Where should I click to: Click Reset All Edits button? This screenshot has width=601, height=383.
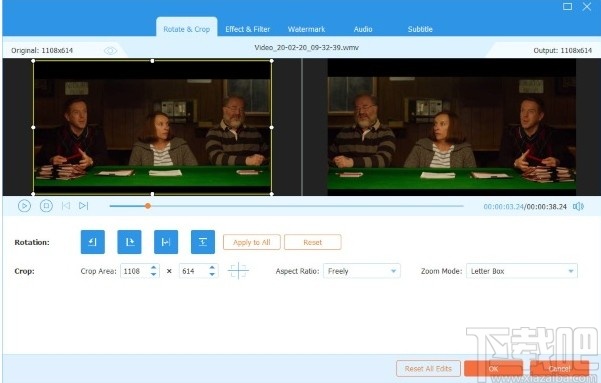pos(428,368)
